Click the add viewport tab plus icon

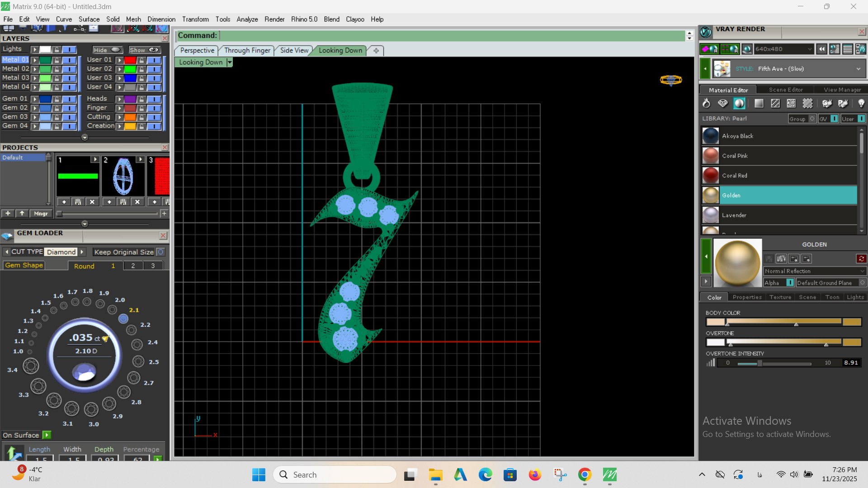(376, 51)
